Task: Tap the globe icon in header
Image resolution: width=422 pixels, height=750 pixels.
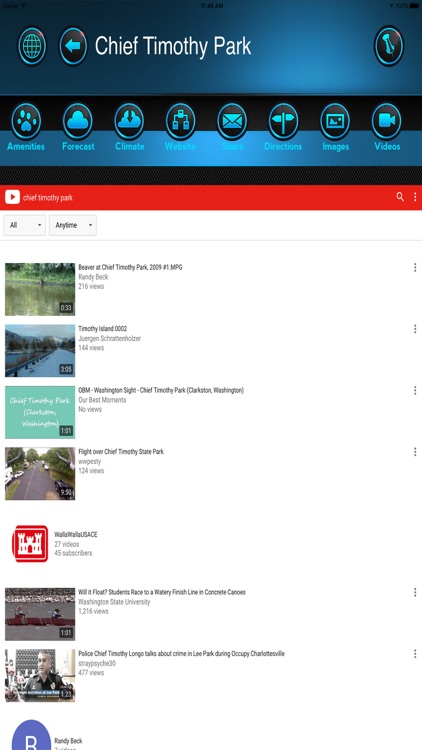Action: pyautogui.click(x=32, y=46)
